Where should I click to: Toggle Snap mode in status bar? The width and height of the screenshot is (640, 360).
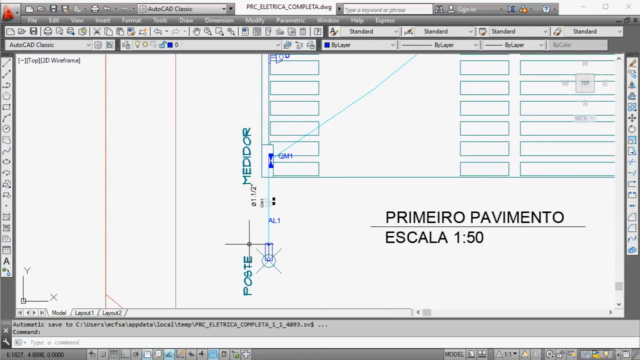103,354
